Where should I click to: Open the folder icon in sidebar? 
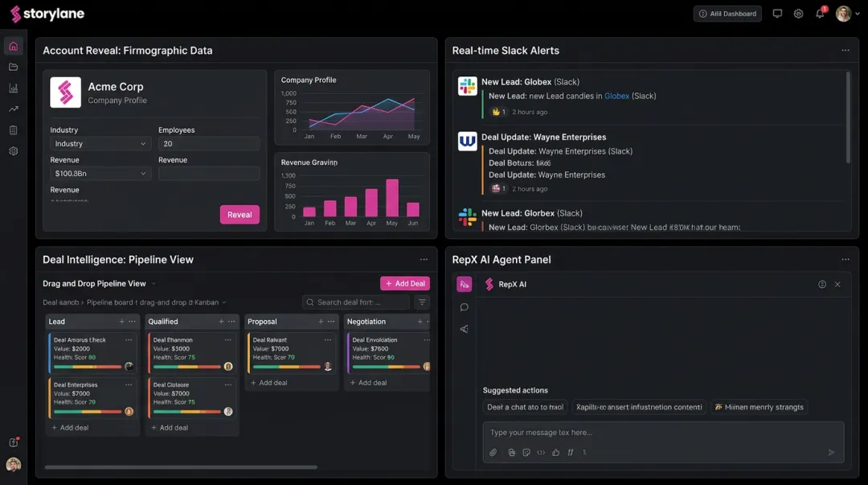(x=14, y=67)
